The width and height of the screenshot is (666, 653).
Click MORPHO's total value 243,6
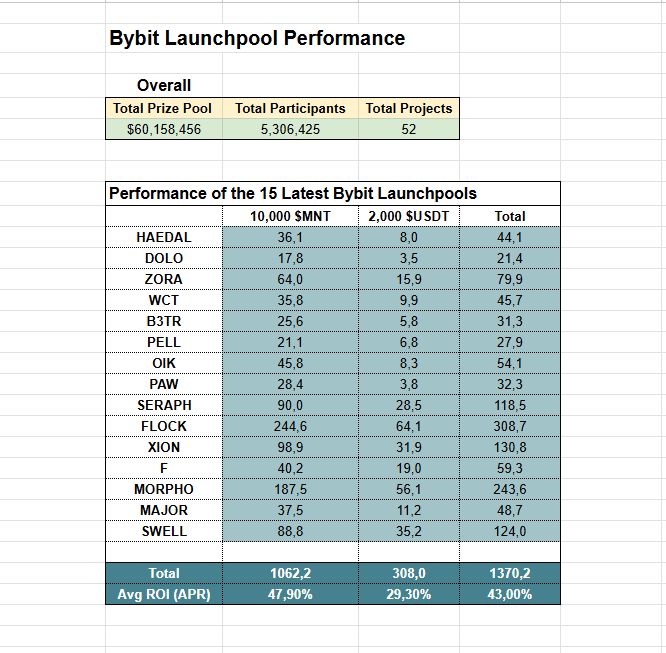[x=510, y=489]
